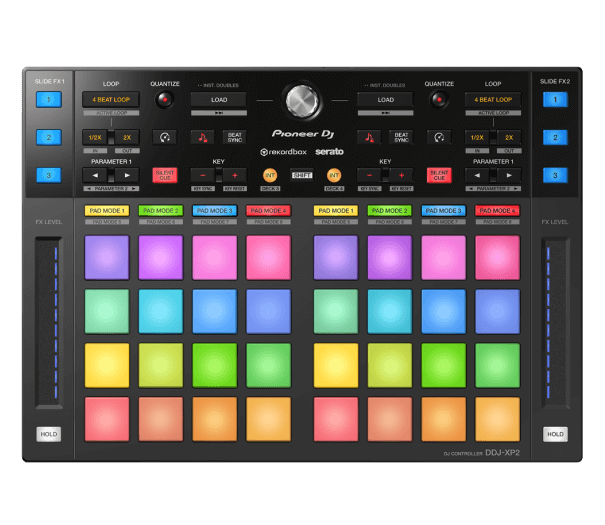Screen dimensions: 605x525
Task: Turn the central browse rotary knob
Action: coord(302,101)
